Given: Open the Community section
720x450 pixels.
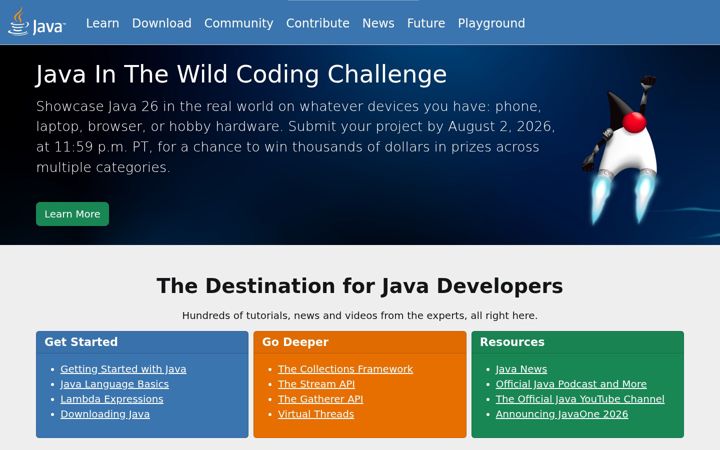Looking at the screenshot, I should (x=239, y=23).
